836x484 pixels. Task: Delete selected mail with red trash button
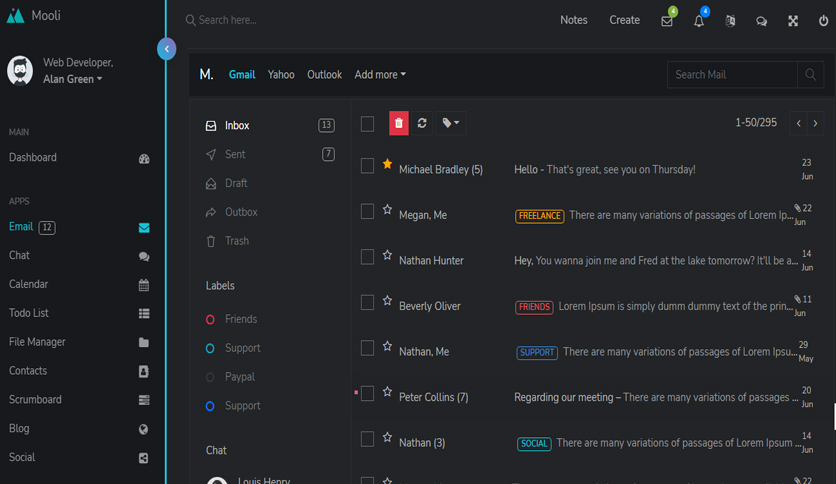399,123
